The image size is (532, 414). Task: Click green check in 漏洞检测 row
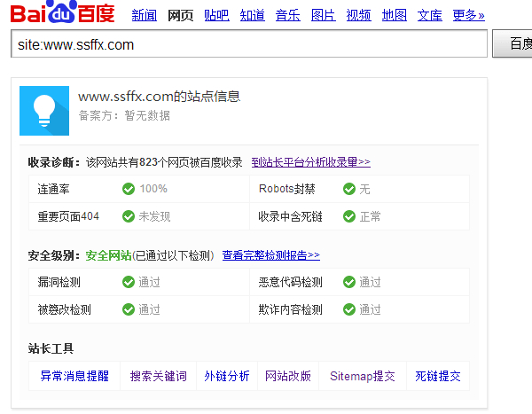tap(129, 282)
